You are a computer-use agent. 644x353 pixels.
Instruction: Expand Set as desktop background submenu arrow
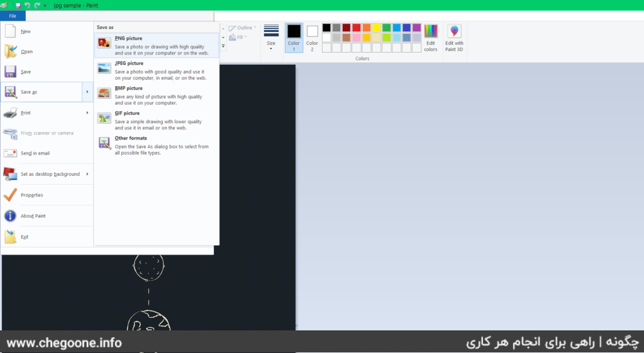click(x=87, y=174)
